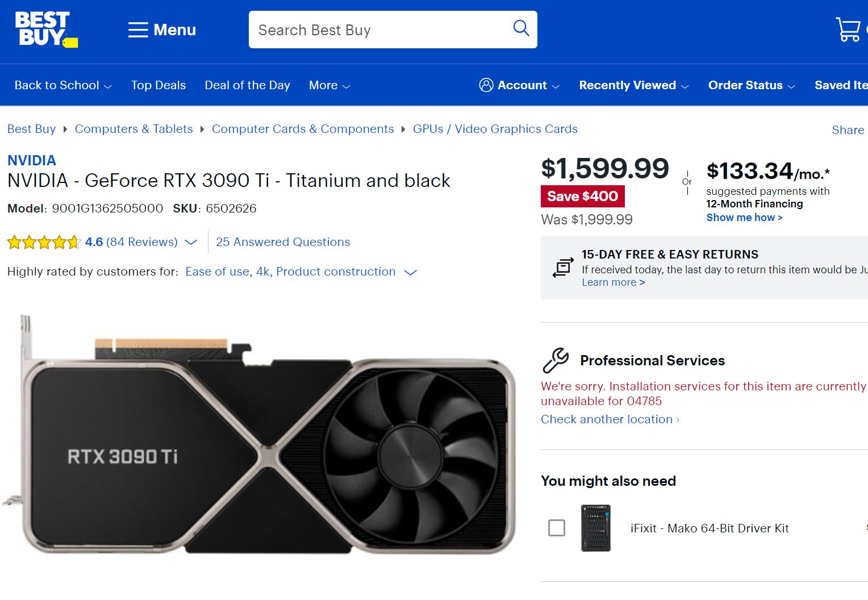Screen dimensions: 868x600
Task: Expand the Order Status dropdown
Action: click(750, 85)
